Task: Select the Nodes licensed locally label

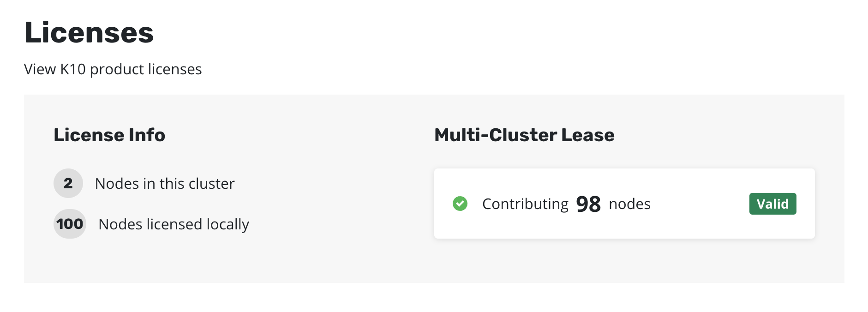Action: click(x=174, y=224)
